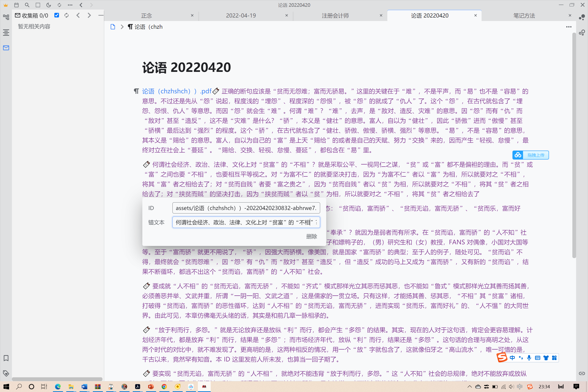Toggle the inbox checkbox
The image size is (588, 392).
57,15
